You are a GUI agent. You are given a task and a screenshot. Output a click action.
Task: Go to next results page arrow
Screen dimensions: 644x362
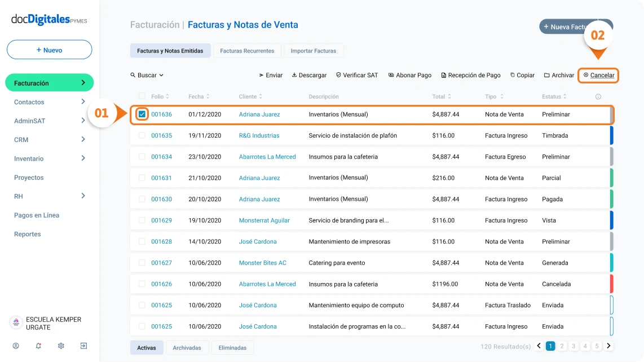tap(608, 346)
